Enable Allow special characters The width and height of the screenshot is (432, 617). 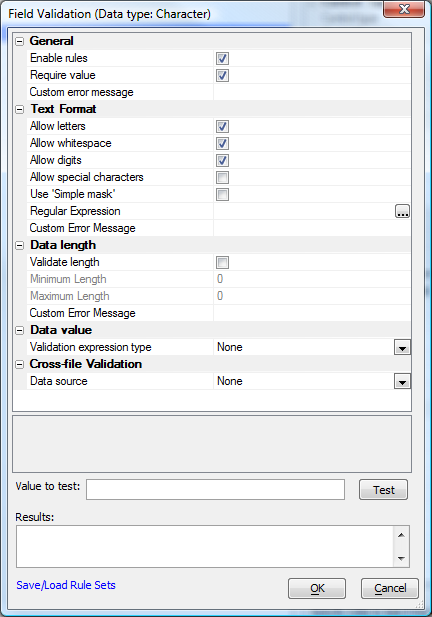[x=222, y=177]
